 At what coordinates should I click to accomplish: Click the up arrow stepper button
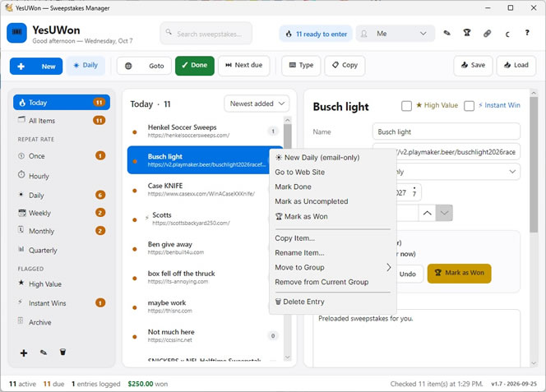coord(428,213)
